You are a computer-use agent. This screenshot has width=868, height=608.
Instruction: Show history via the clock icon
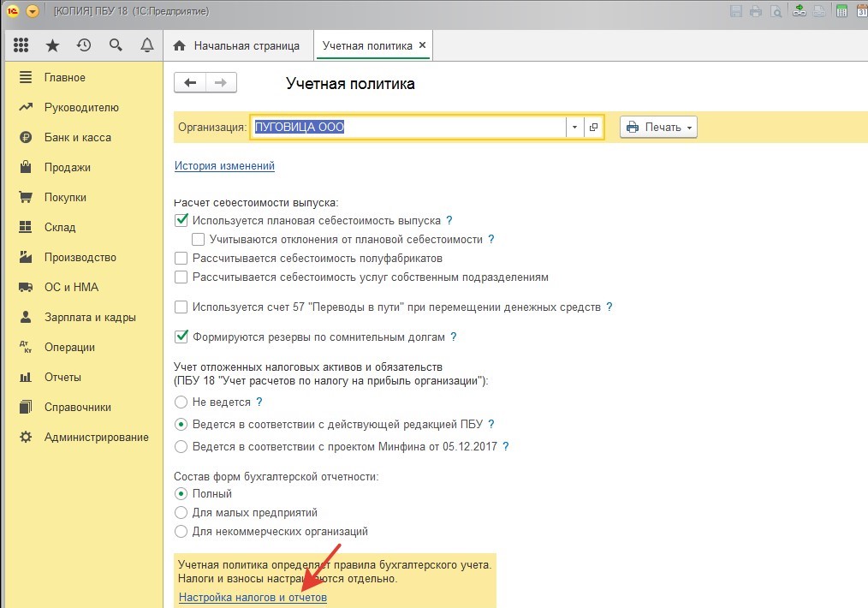tap(84, 45)
